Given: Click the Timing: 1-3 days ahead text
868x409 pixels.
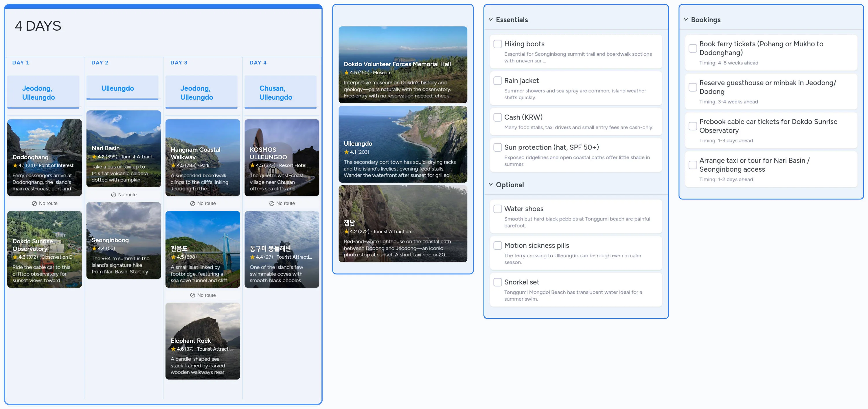Looking at the screenshot, I should point(726,141).
